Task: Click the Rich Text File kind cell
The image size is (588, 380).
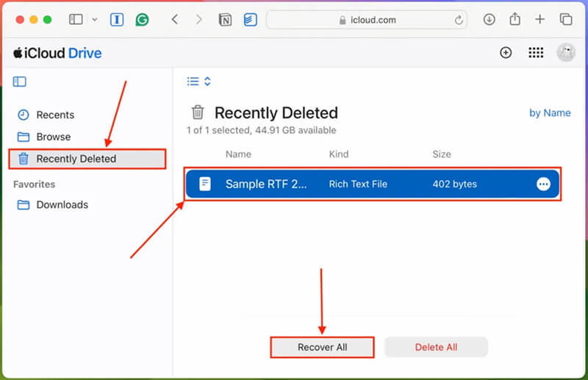Action: click(358, 184)
